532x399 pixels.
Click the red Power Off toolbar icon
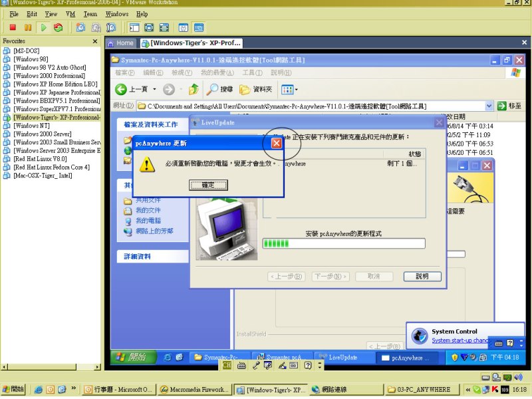pos(13,27)
